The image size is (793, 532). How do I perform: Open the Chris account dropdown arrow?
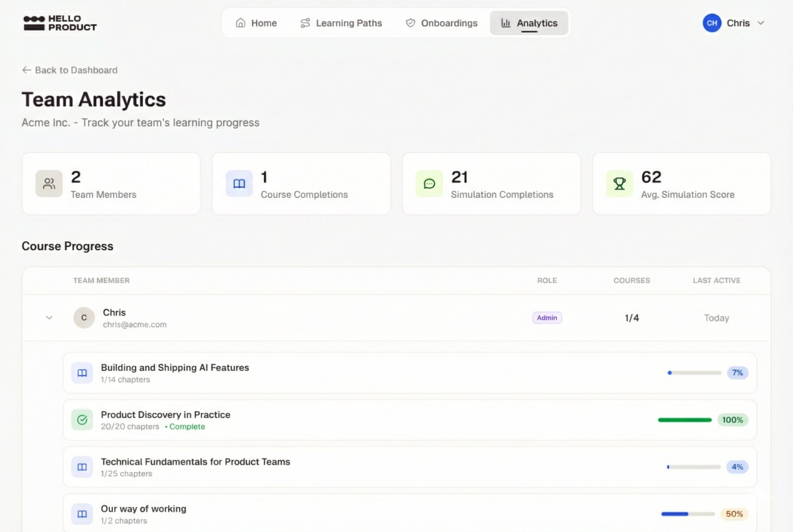point(761,23)
